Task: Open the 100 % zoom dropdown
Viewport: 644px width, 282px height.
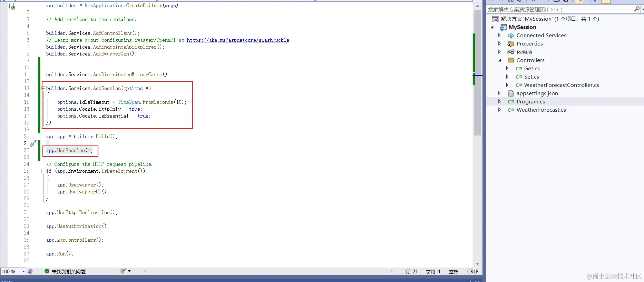Action: 23,271
